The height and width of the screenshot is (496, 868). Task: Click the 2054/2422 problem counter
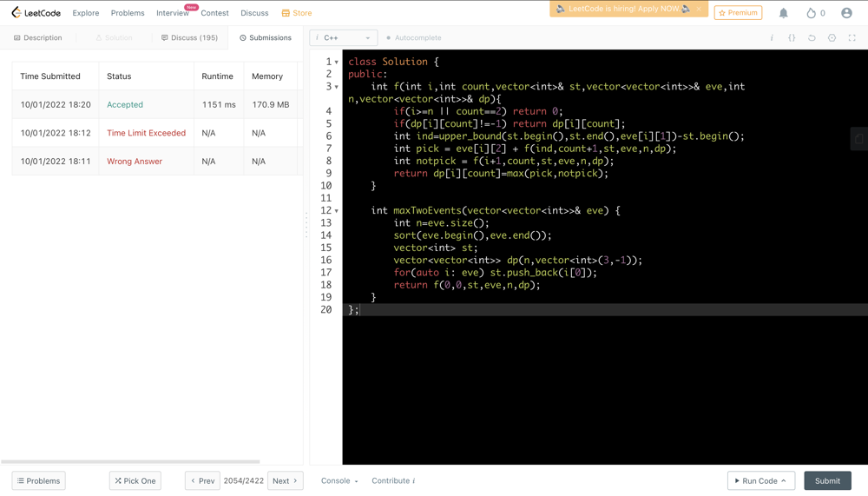click(244, 480)
